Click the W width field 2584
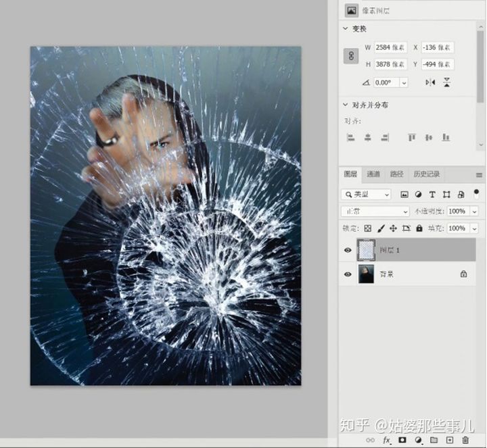 [x=390, y=47]
